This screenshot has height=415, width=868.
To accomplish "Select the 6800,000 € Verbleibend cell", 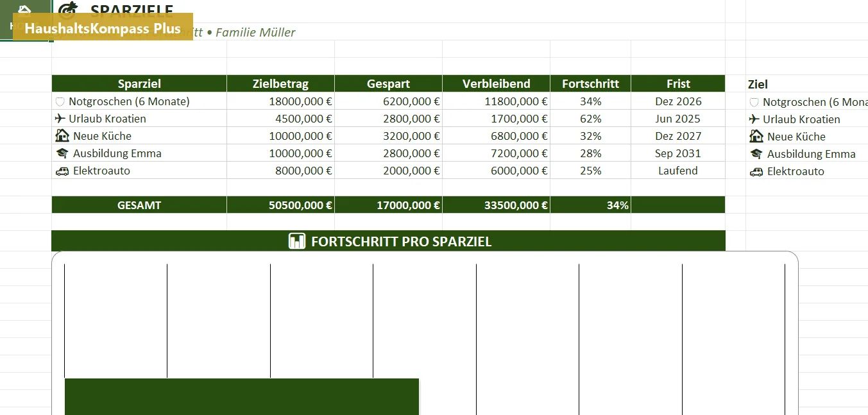I will click(496, 136).
